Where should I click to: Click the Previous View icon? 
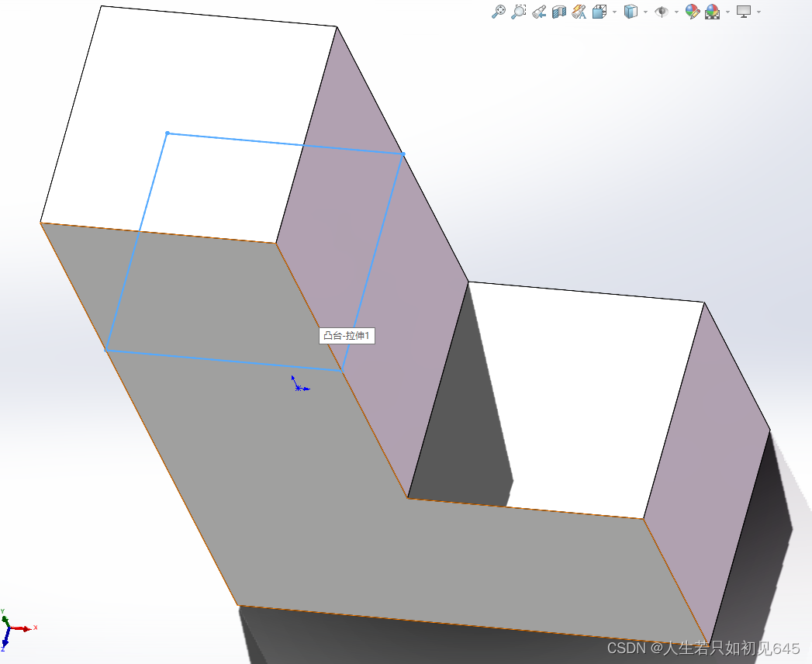click(x=539, y=12)
